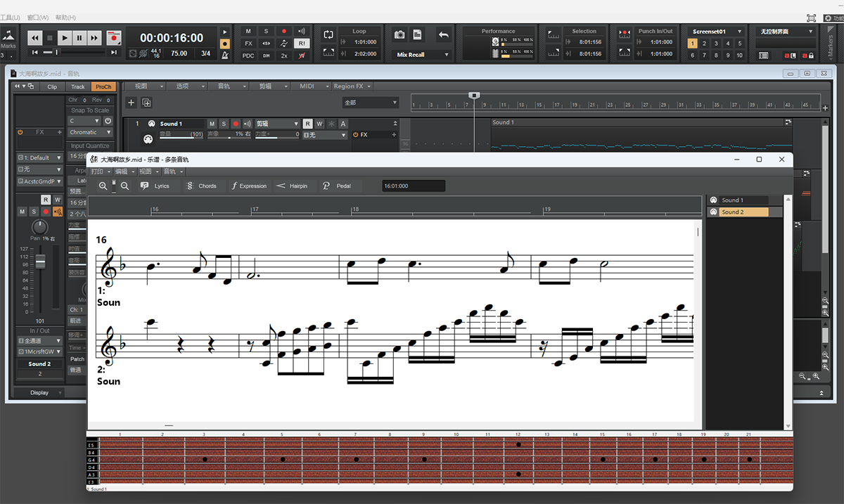Zoom in on the staff view
Screen dimensions: 844x504
pyautogui.click(x=103, y=186)
